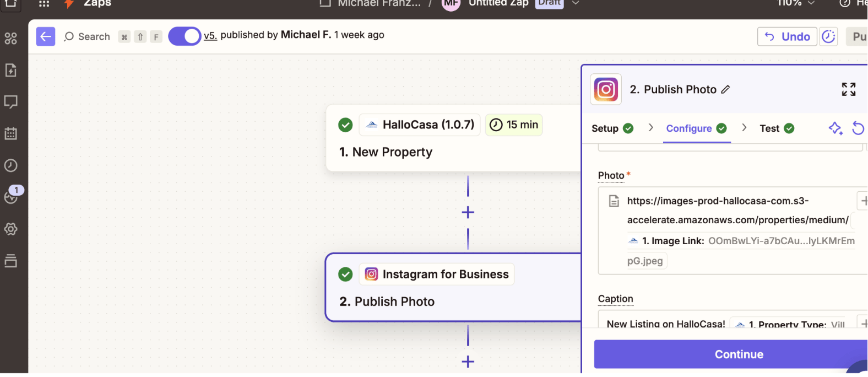Screen dimensions: 868x377
Task: Toggle the Zap on/off switch
Action: (x=185, y=36)
